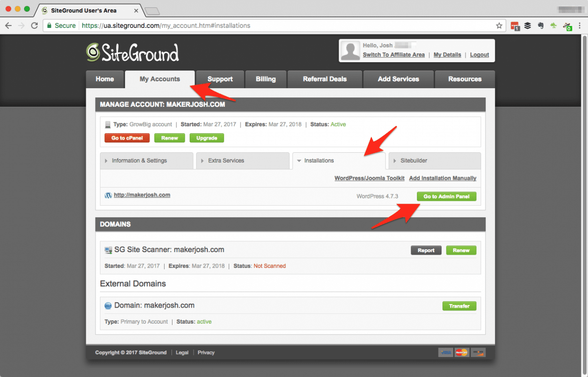Click the "External Domains" heading
588x377 pixels.
coord(133,284)
